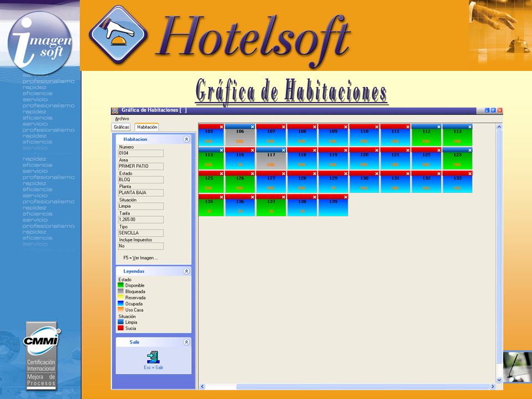Click the orange Uso Casa legend swatch
Image resolution: width=532 pixels, height=399 pixels.
tap(120, 310)
